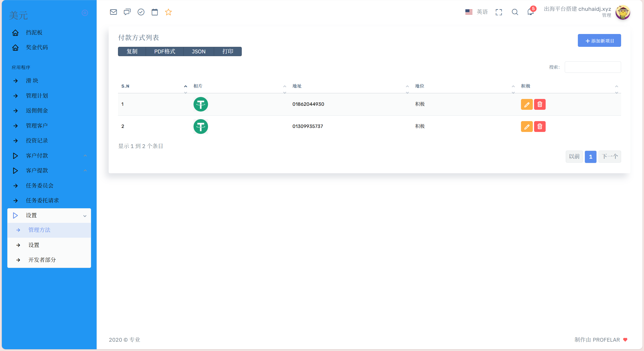Screen dimensions: 644x351
Task: Enter fullscreen with the expand icon
Action: 499,12
